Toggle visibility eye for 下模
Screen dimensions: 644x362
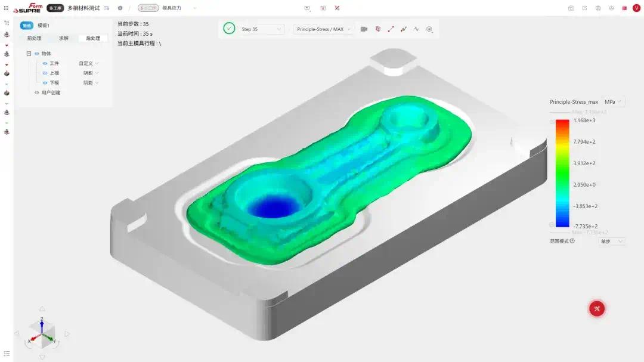point(45,83)
